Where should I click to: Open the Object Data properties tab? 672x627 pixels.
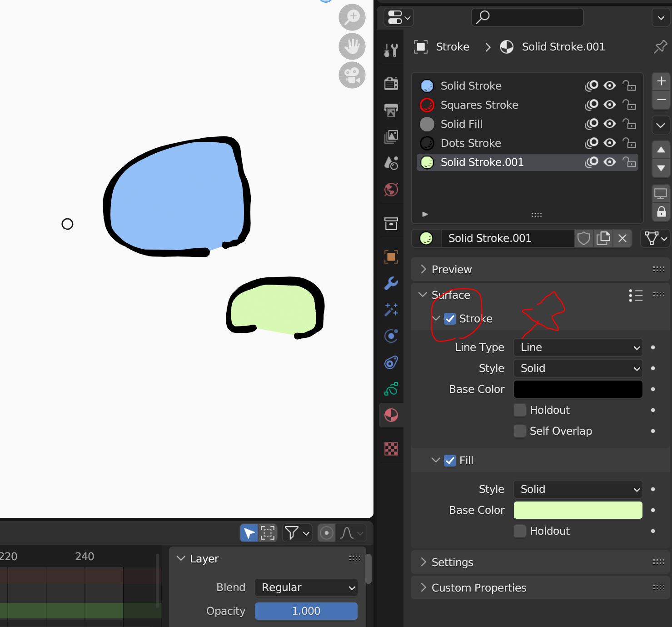click(391, 389)
